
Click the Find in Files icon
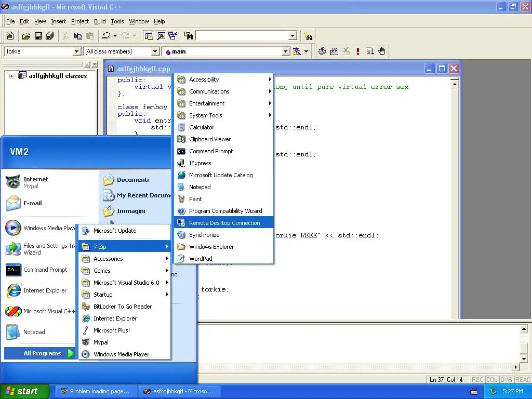(x=189, y=36)
